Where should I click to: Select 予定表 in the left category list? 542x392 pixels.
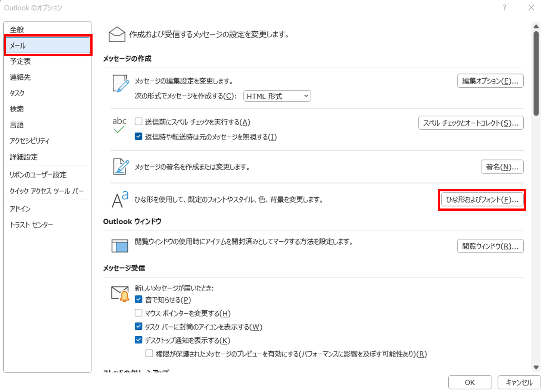pyautogui.click(x=21, y=62)
